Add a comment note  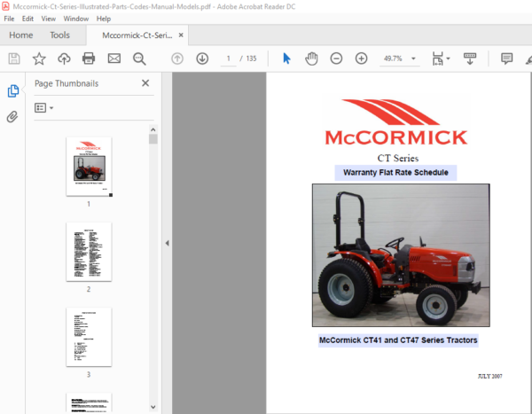pyautogui.click(x=506, y=59)
